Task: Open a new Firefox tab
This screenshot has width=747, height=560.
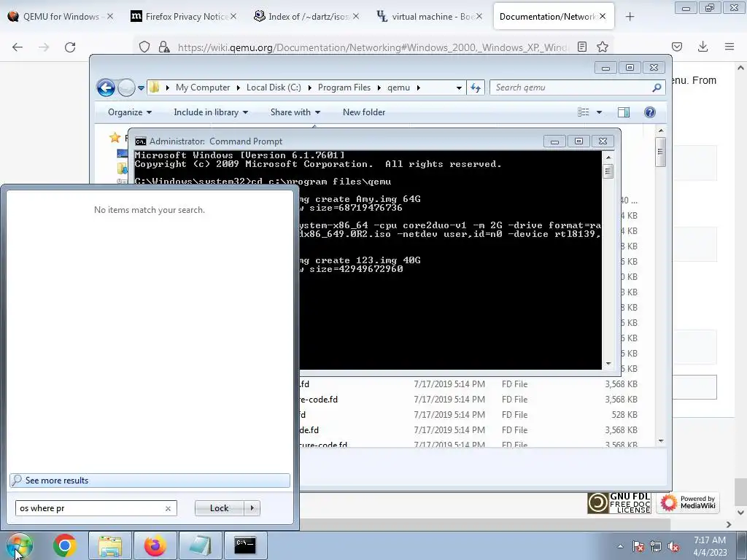Action: coord(630,17)
